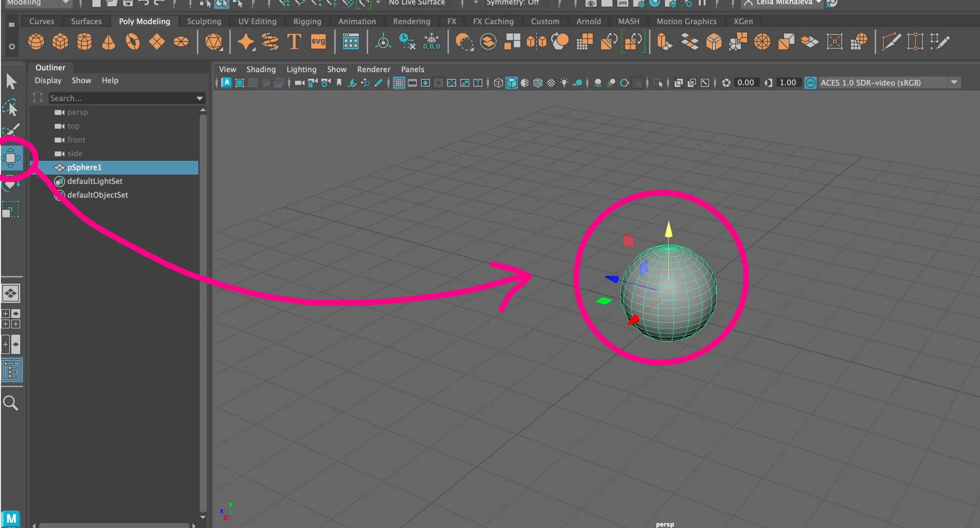The height and width of the screenshot is (528, 980).
Task: Switch to the UV Editing shelf tab
Action: coord(258,21)
